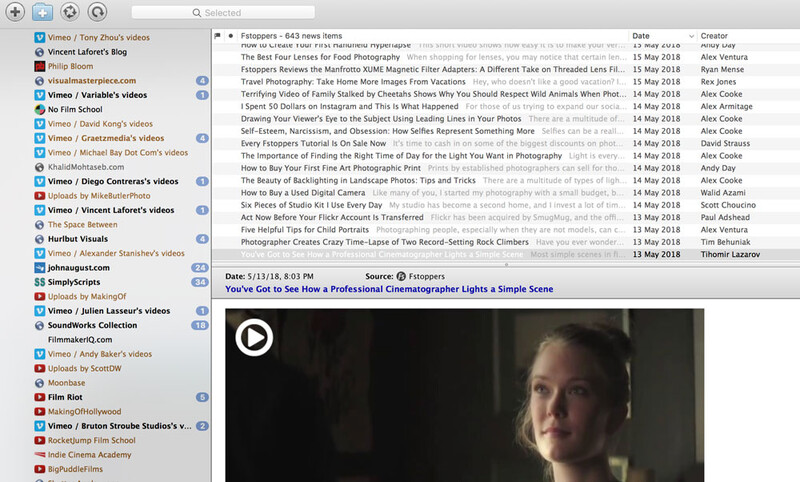
Task: Select the BigPuddleFilms YouTube icon
Action: pos(39,469)
